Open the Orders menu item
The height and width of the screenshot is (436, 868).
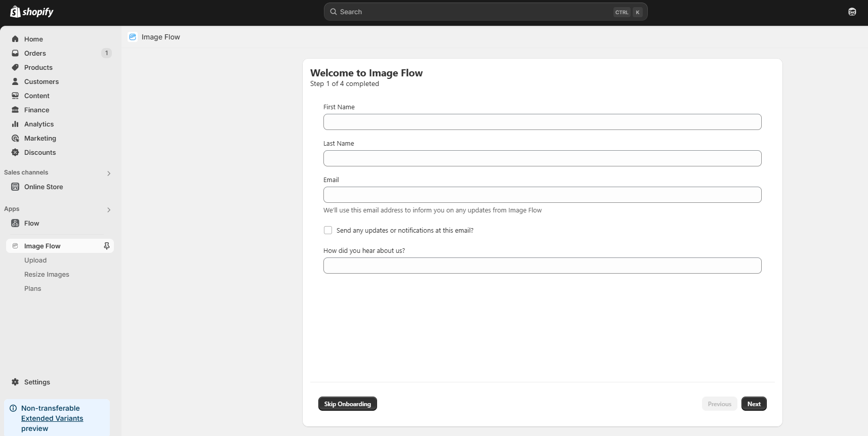click(61, 53)
